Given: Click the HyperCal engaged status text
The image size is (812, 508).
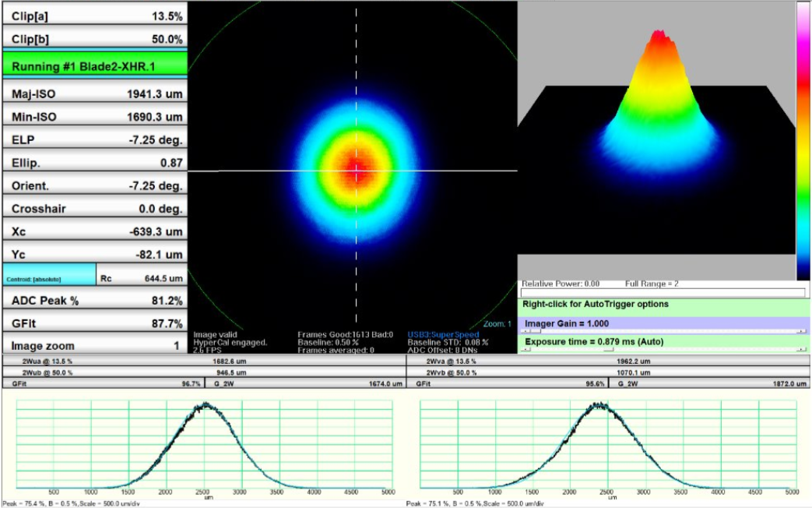Looking at the screenshot, I should (230, 343).
